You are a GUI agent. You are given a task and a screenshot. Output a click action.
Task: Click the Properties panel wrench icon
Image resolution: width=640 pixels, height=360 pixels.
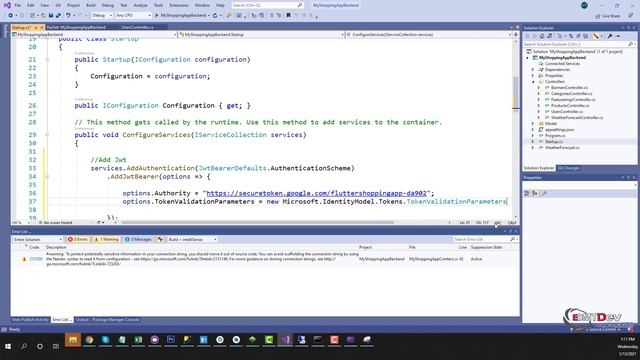pyautogui.click(x=544, y=193)
